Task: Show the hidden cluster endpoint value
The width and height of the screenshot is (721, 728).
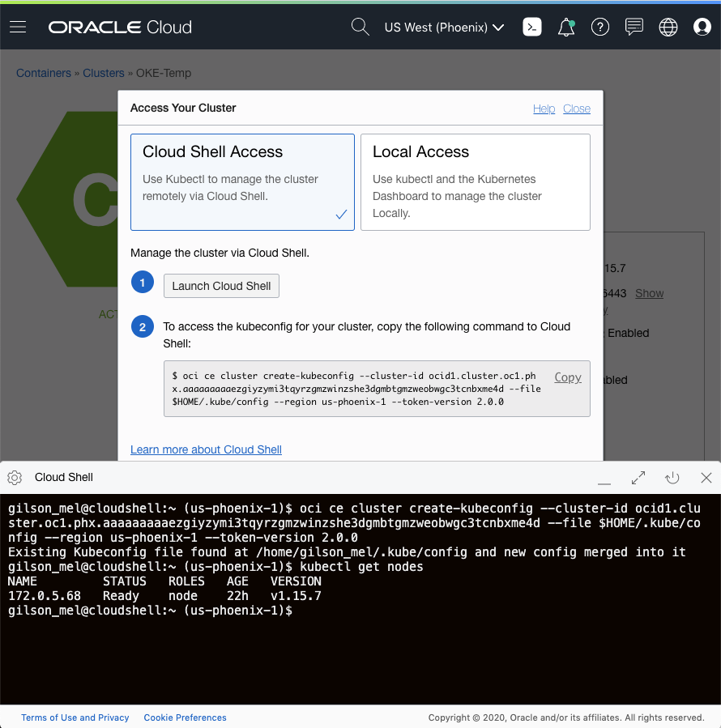Action: (x=649, y=293)
